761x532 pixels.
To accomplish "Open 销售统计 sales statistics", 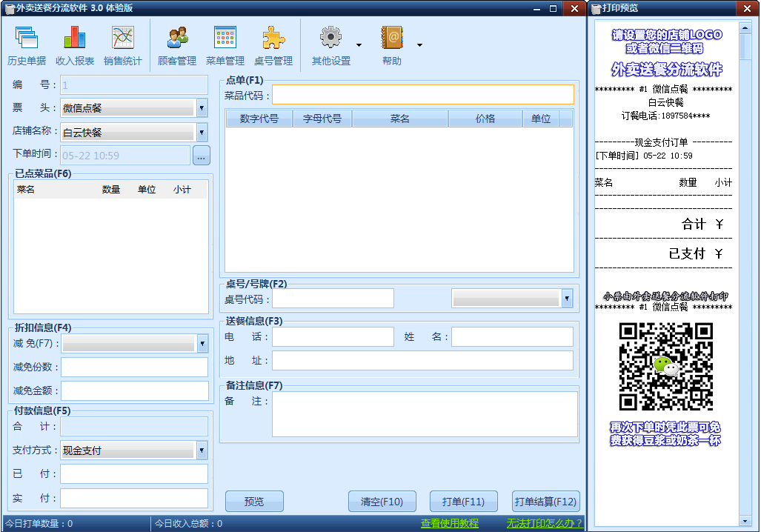I will (x=122, y=46).
